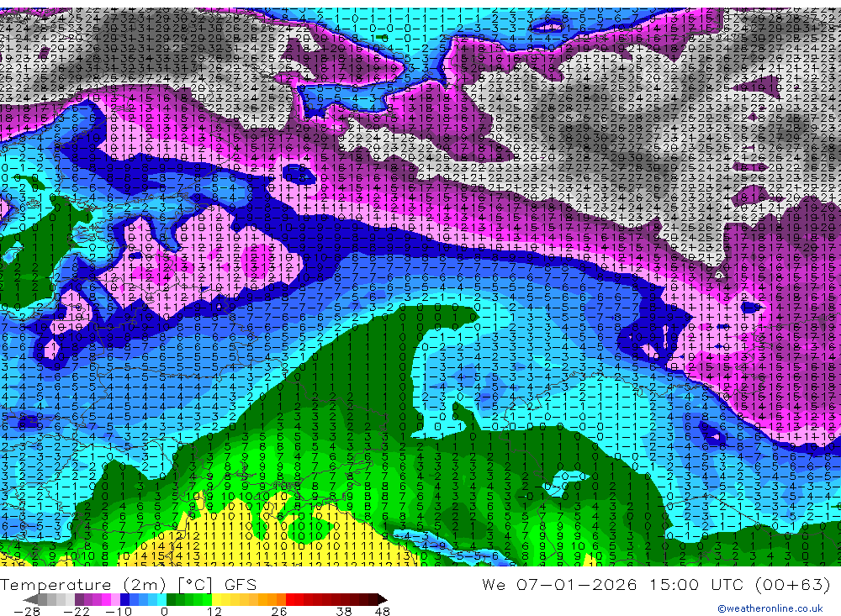Click the legend label '38'
The image size is (841, 616).
344,611
